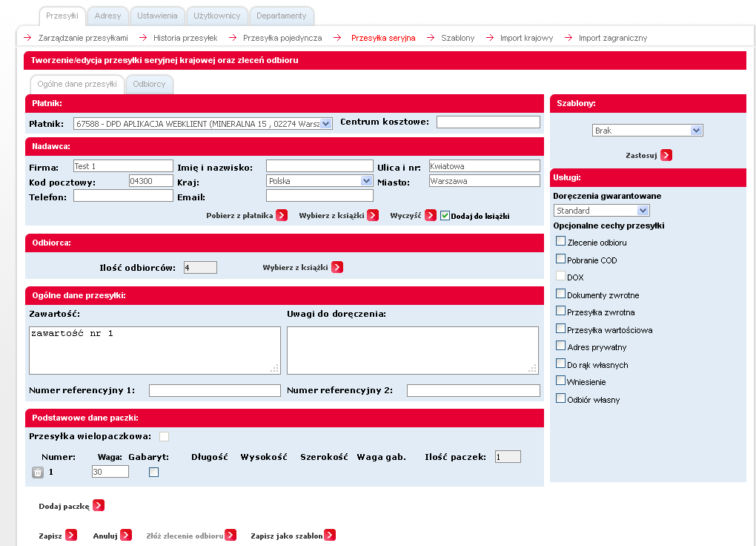
Task: Click red arrow icon next to Złóż zlecenie odbioru
Action: pos(231,535)
